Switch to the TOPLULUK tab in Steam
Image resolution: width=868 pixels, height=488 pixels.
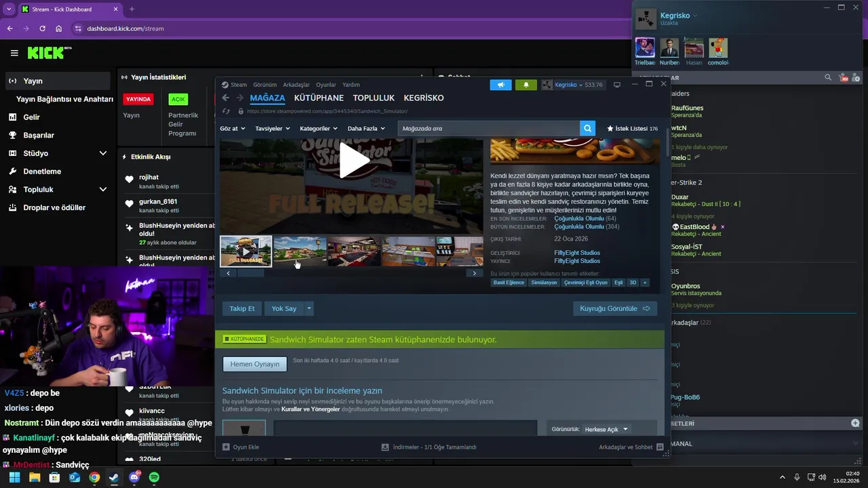coord(374,98)
